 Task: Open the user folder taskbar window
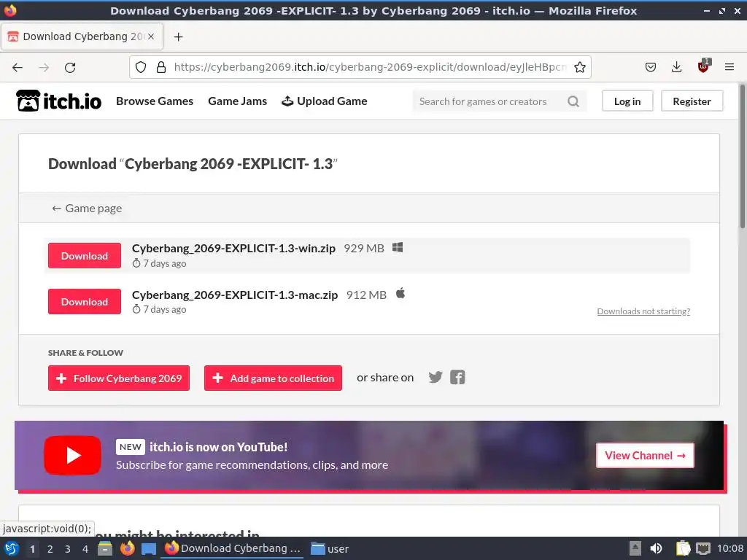(x=330, y=548)
